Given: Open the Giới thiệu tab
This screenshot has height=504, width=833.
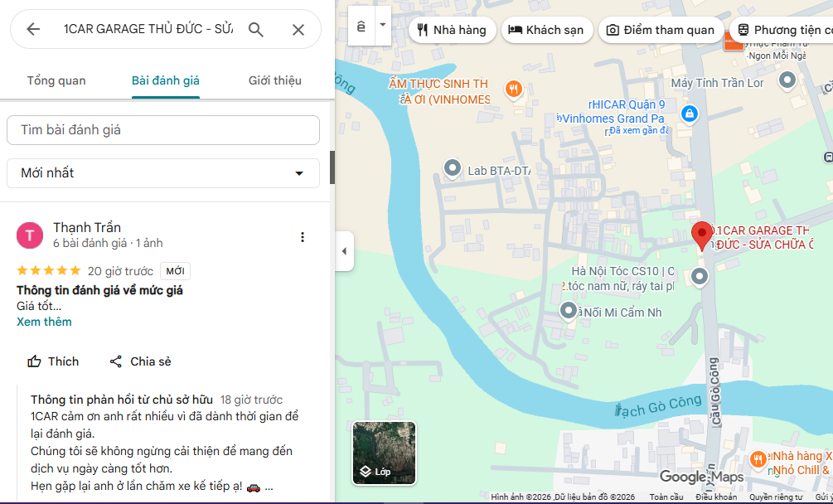Looking at the screenshot, I should pos(274,80).
